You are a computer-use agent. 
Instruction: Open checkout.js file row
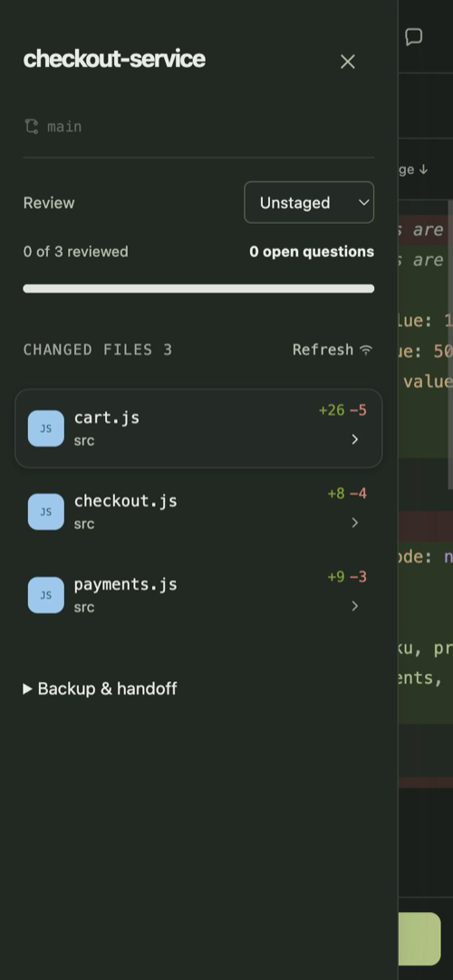pyautogui.click(x=198, y=511)
